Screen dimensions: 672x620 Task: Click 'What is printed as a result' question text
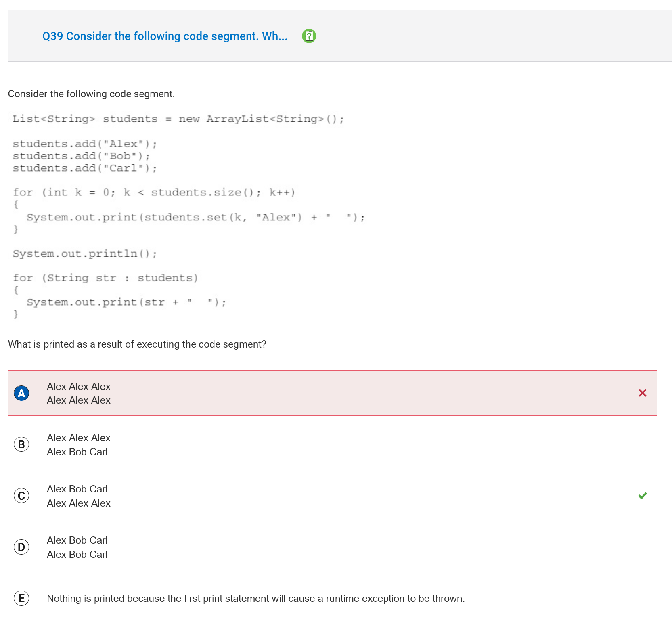click(x=137, y=344)
